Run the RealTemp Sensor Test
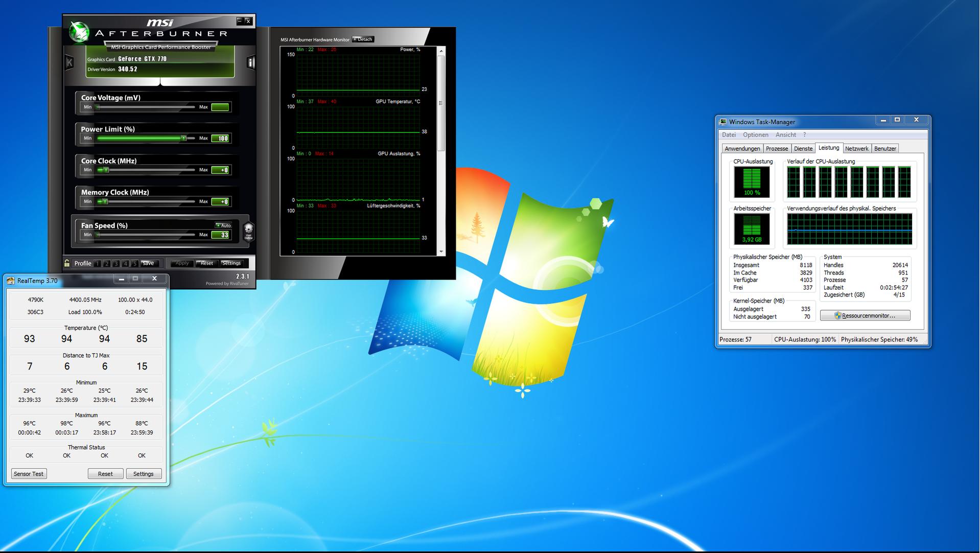 [x=29, y=474]
